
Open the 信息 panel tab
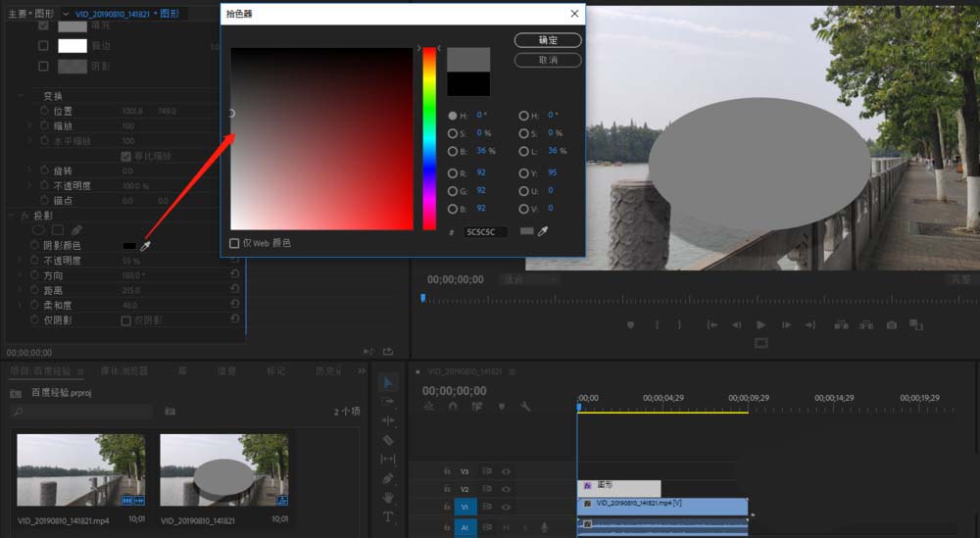click(x=226, y=371)
